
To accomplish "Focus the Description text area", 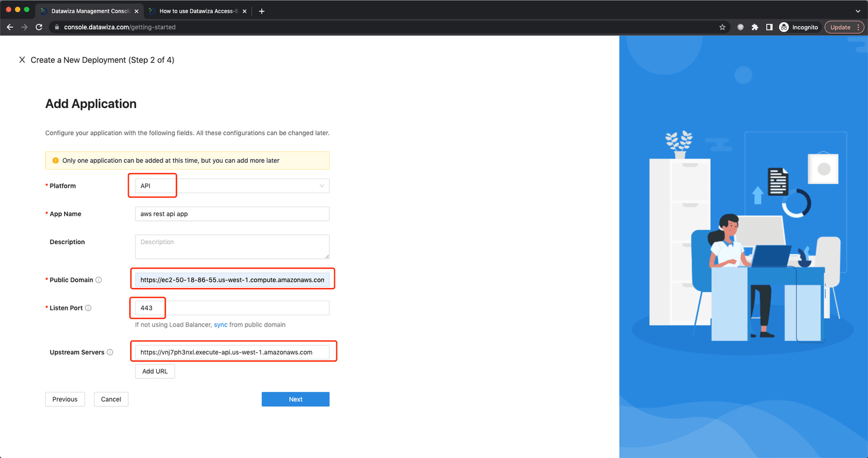I will (x=232, y=247).
